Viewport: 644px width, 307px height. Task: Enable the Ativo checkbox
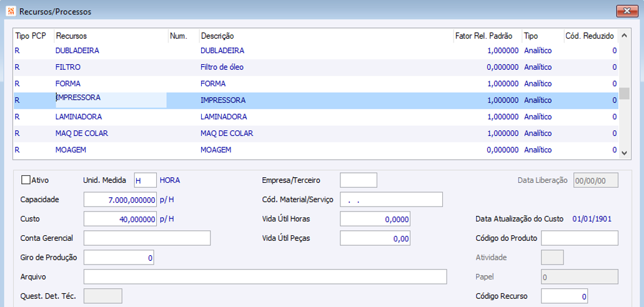(x=26, y=180)
